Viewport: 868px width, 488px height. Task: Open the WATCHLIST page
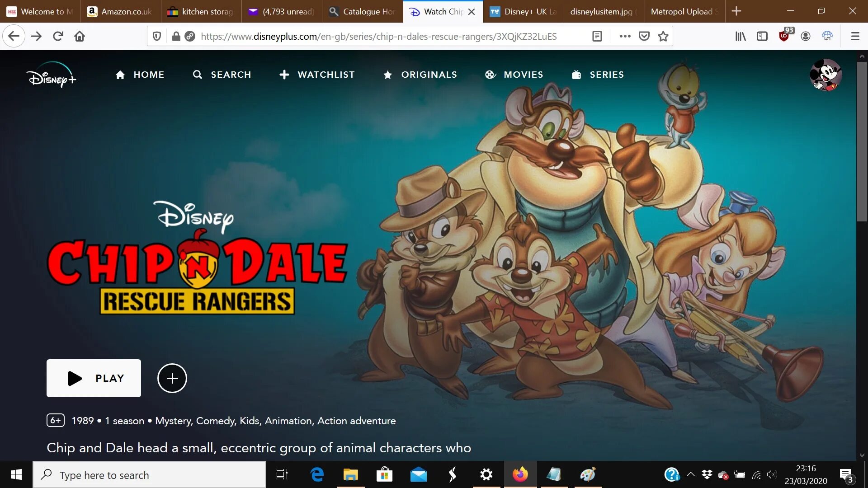317,75
